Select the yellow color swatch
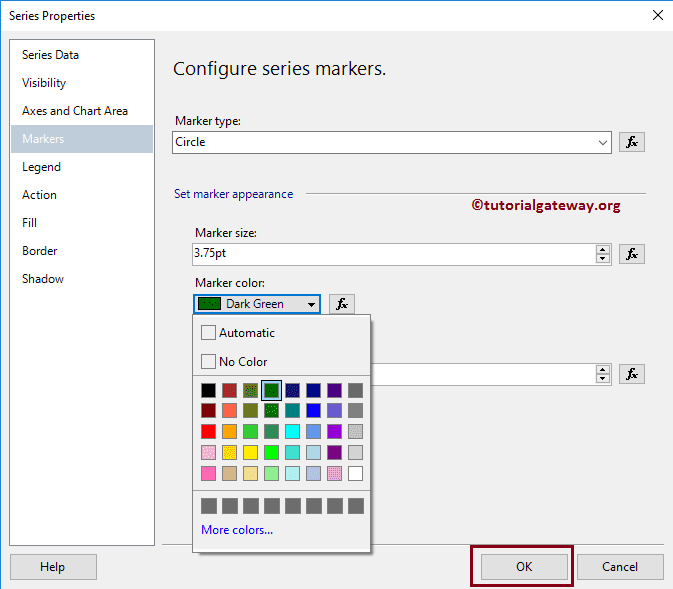The image size is (673, 589). 250,452
